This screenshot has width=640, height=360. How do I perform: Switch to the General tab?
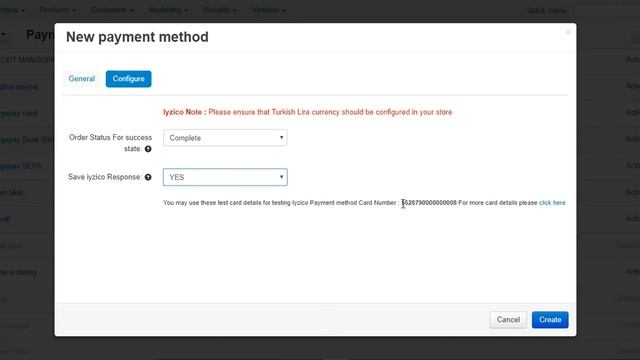click(82, 79)
